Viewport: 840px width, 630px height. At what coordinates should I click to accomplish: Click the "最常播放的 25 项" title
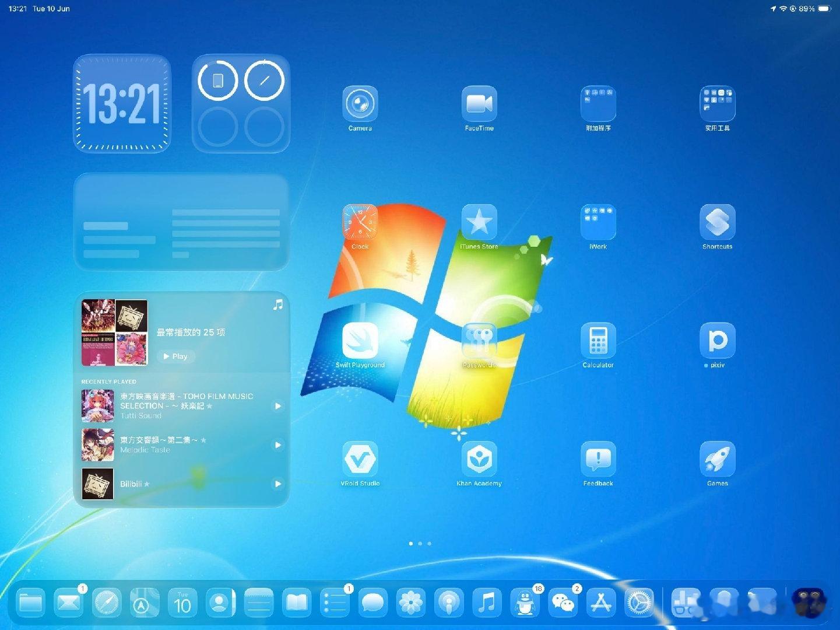tap(191, 332)
